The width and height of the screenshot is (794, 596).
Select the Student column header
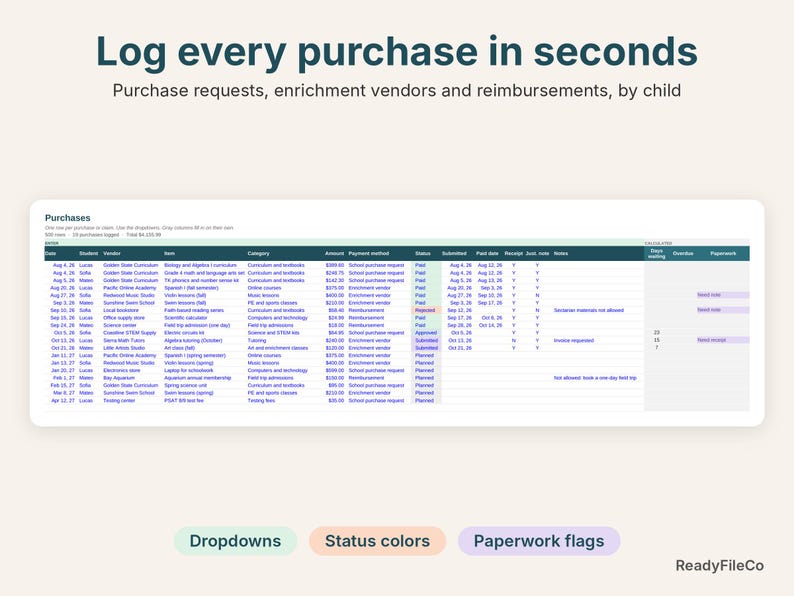coord(89,253)
